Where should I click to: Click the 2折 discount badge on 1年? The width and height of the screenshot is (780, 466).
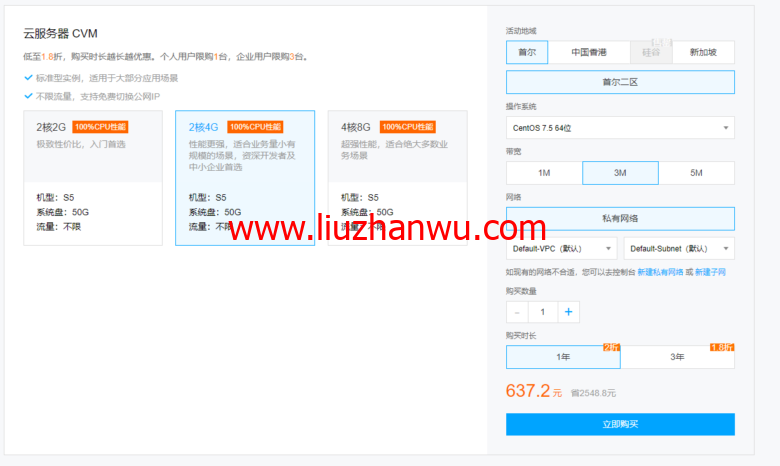(x=611, y=347)
